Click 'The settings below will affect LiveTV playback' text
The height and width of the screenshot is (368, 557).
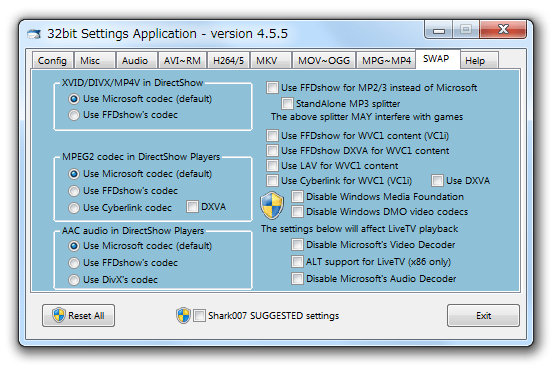tap(359, 229)
